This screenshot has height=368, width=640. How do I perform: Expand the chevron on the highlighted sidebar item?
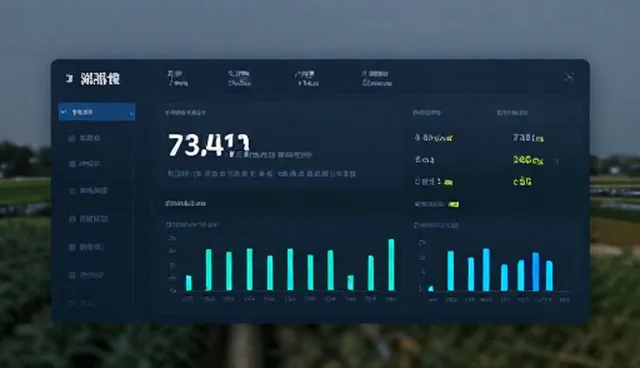tap(131, 113)
